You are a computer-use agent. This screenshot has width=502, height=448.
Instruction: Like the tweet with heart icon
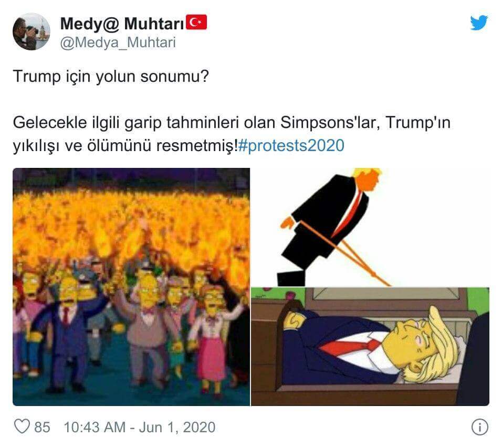(x=22, y=426)
